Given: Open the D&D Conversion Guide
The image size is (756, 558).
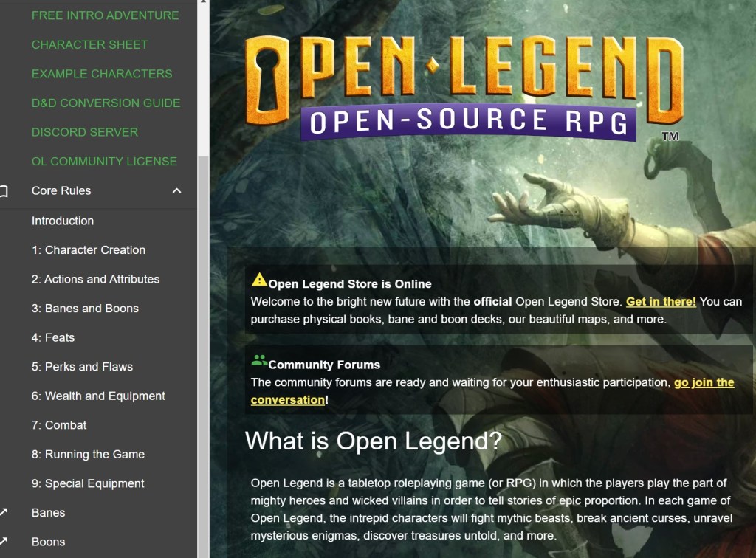Looking at the screenshot, I should point(106,103).
